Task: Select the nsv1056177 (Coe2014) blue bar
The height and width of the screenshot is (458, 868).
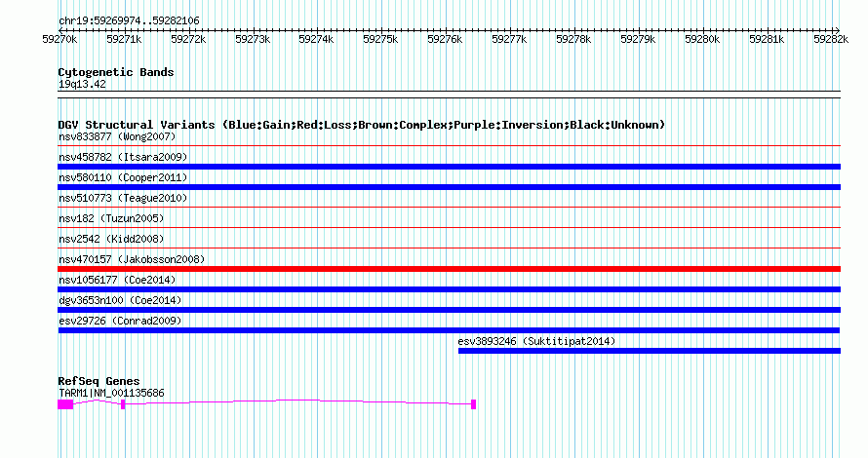Action: click(449, 289)
